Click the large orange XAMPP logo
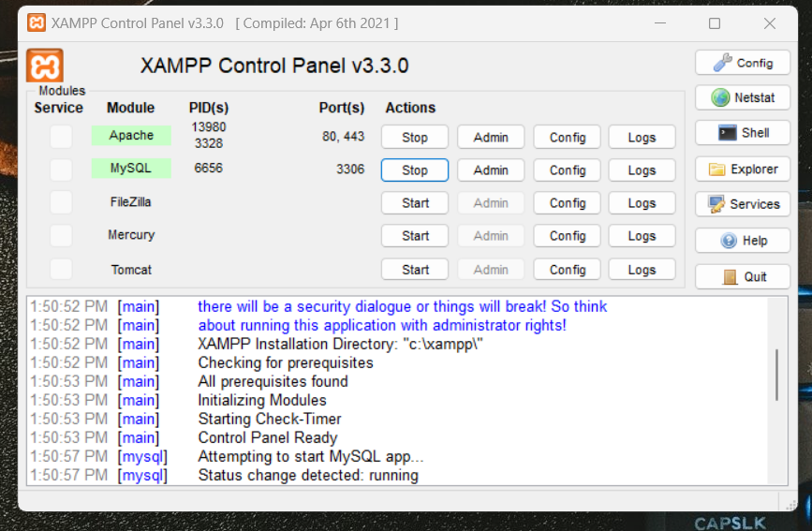 (45, 66)
